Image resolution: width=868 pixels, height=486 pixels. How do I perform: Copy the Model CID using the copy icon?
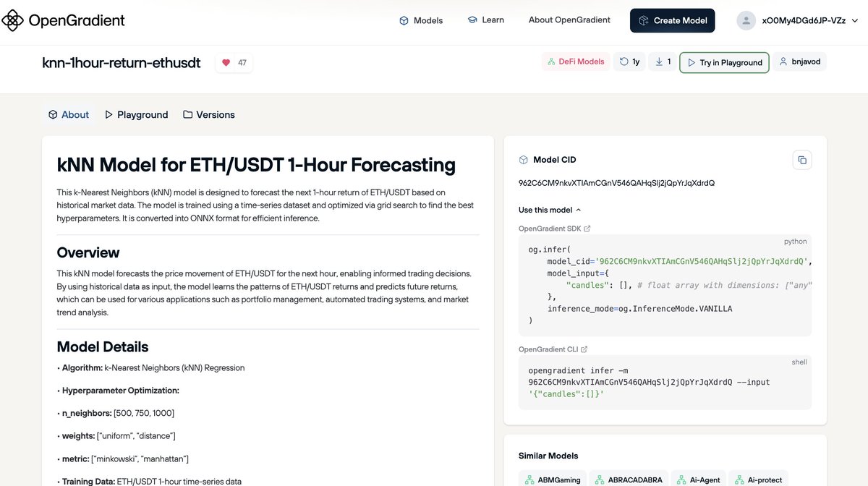tap(801, 160)
